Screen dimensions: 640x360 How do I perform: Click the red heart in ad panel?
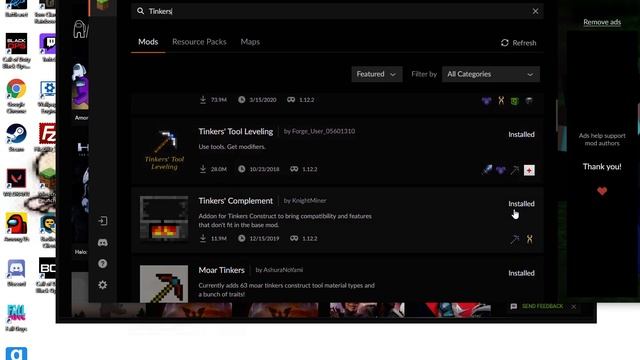coord(602,191)
